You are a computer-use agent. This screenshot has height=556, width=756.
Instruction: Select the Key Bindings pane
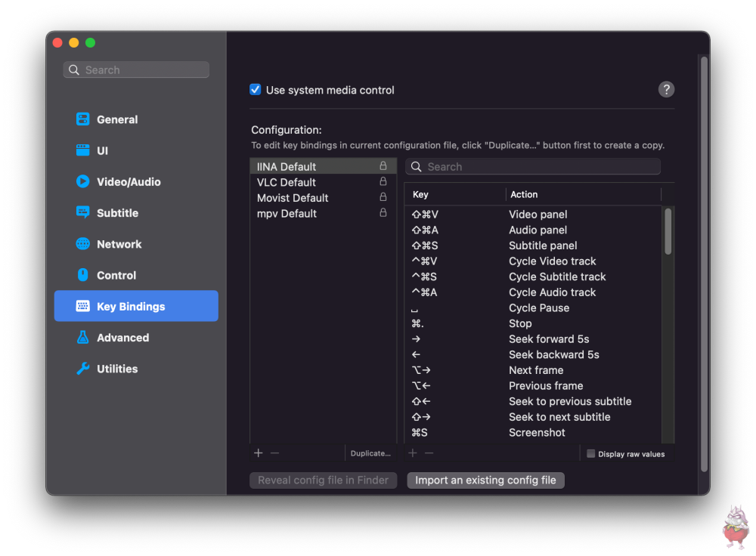(136, 306)
